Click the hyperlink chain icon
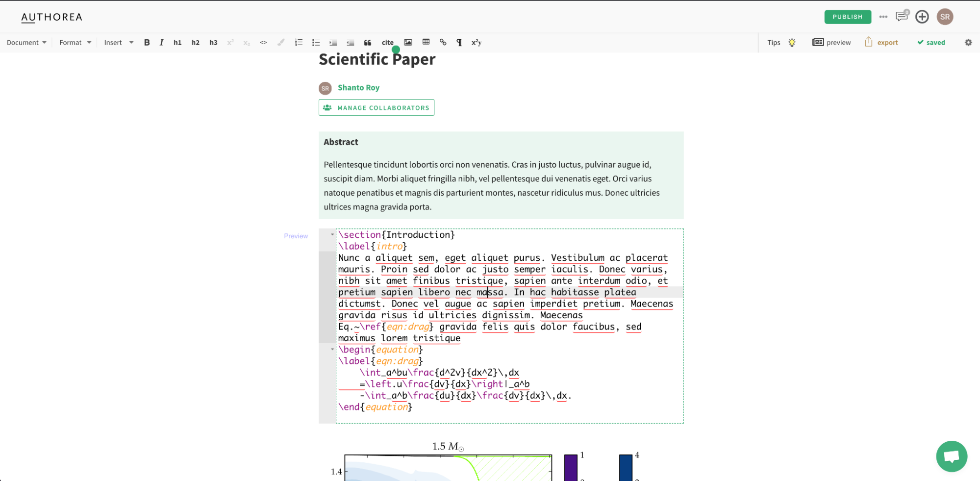Screen dimensions: 980x481 click(x=443, y=43)
